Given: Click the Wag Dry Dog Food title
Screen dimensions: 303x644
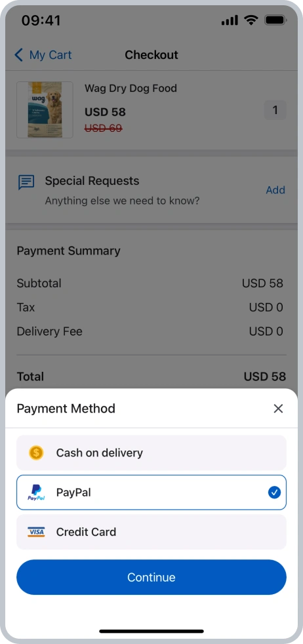Looking at the screenshot, I should (x=131, y=89).
